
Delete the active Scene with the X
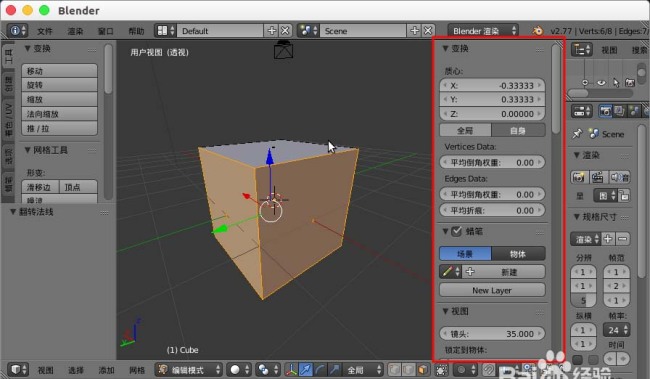tap(428, 31)
